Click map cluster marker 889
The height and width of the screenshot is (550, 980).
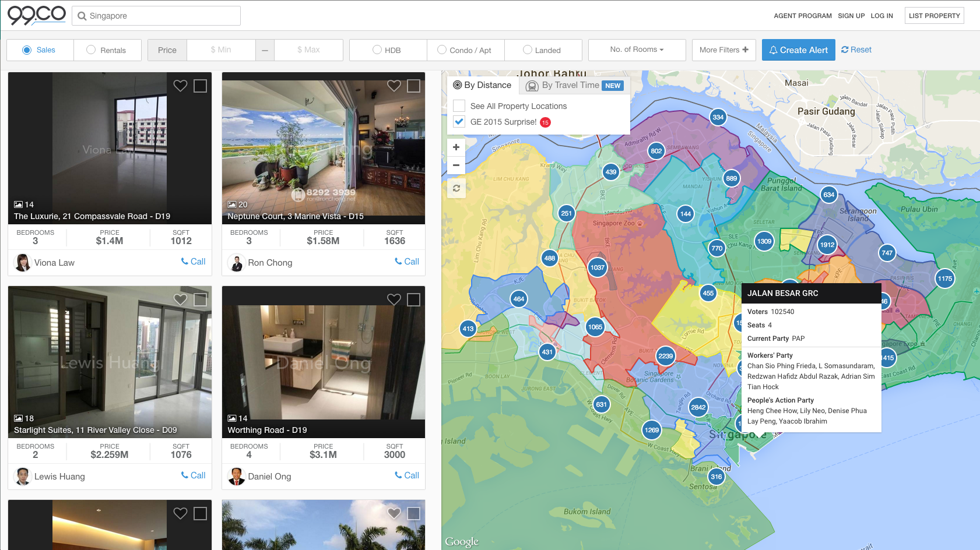(732, 178)
